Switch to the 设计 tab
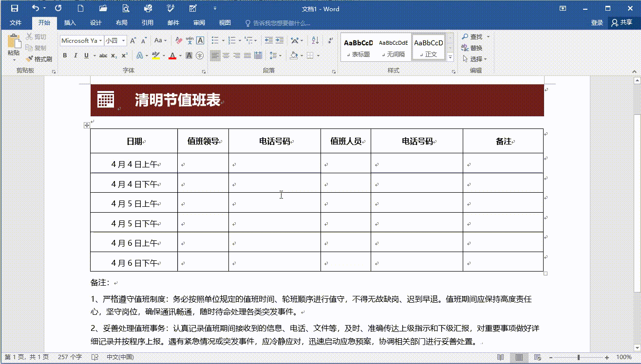Image resolution: width=641 pixels, height=364 pixels. coord(96,23)
